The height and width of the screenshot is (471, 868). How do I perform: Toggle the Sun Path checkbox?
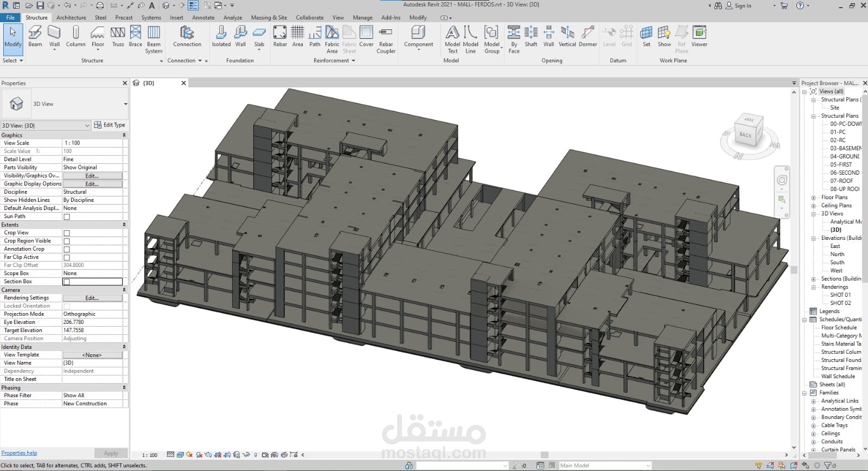(67, 217)
